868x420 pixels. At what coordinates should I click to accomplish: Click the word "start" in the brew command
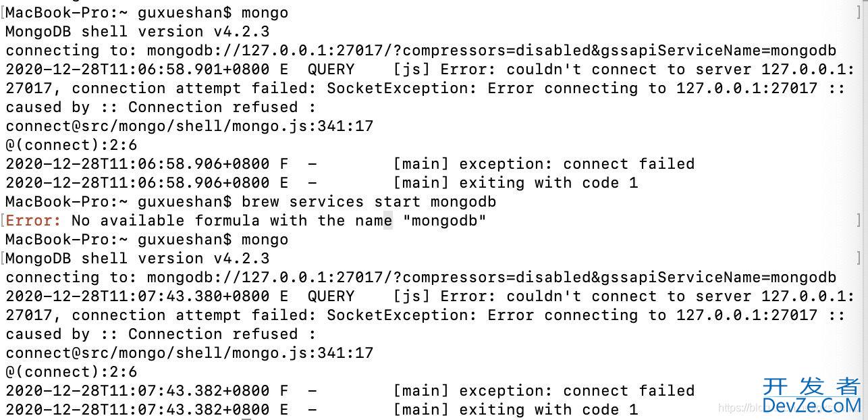397,201
